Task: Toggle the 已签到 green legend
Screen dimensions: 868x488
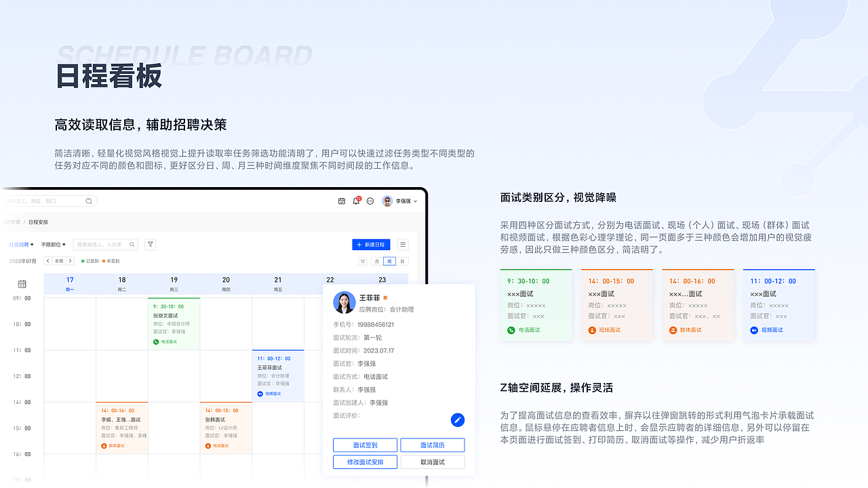Action: pos(90,261)
